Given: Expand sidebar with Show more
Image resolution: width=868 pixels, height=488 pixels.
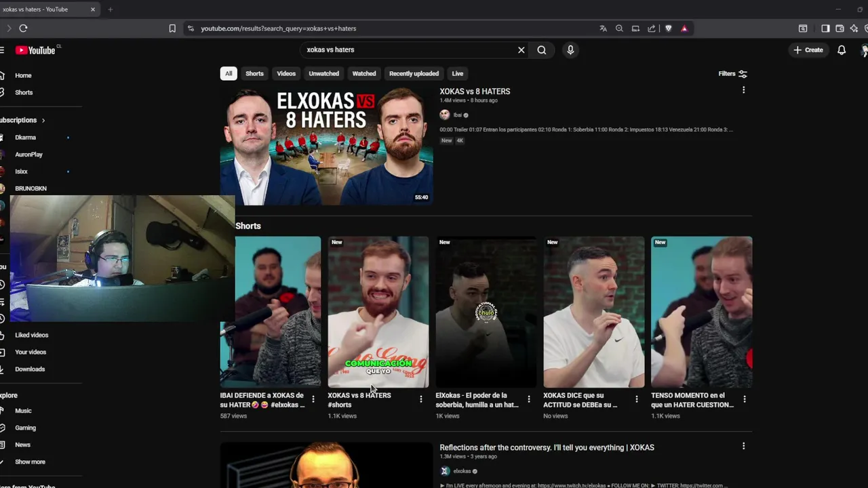Looking at the screenshot, I should click(x=30, y=462).
